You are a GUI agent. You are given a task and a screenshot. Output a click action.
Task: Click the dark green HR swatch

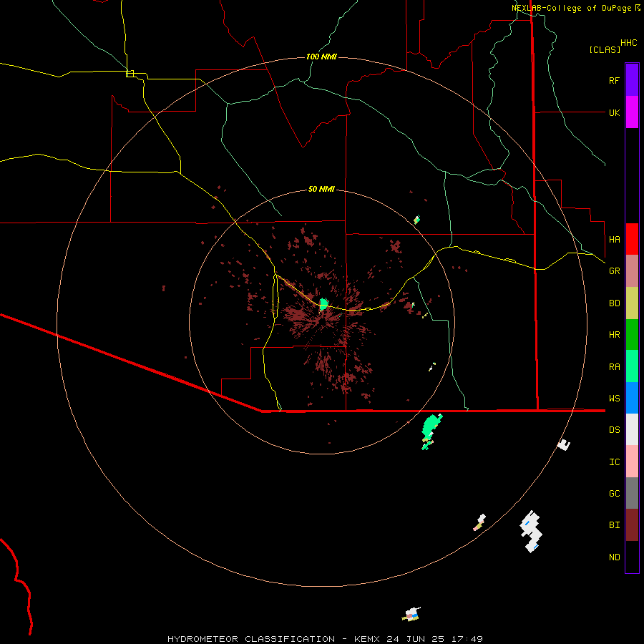coord(632,334)
